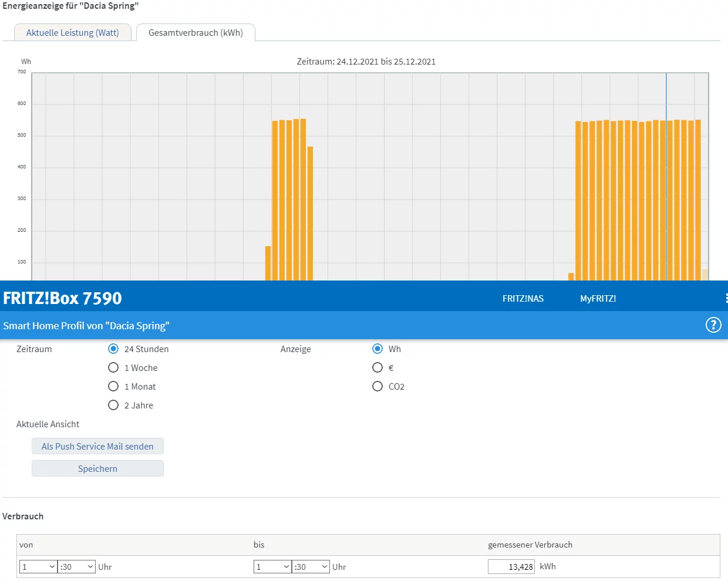Open the 'bis' minutes dropdown

pos(311,567)
